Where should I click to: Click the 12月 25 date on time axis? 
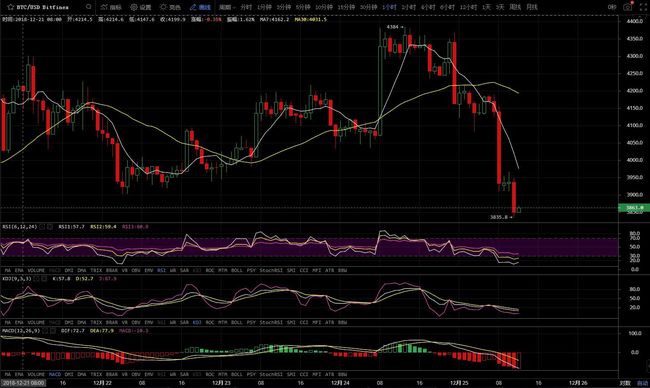[459, 383]
